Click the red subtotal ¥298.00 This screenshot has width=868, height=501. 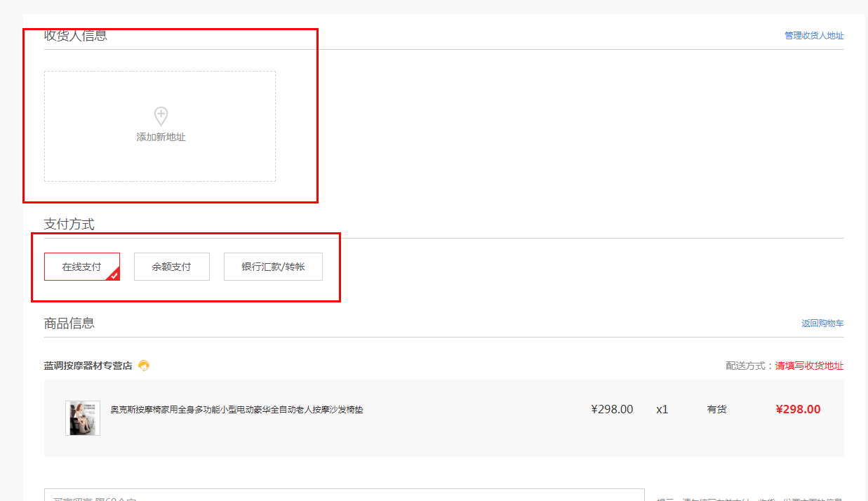coord(798,409)
